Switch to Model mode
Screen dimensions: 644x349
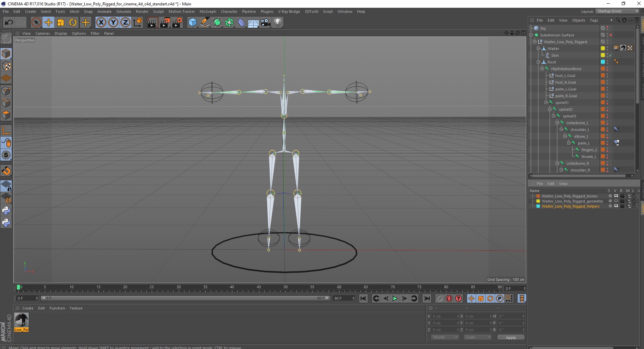6,54
